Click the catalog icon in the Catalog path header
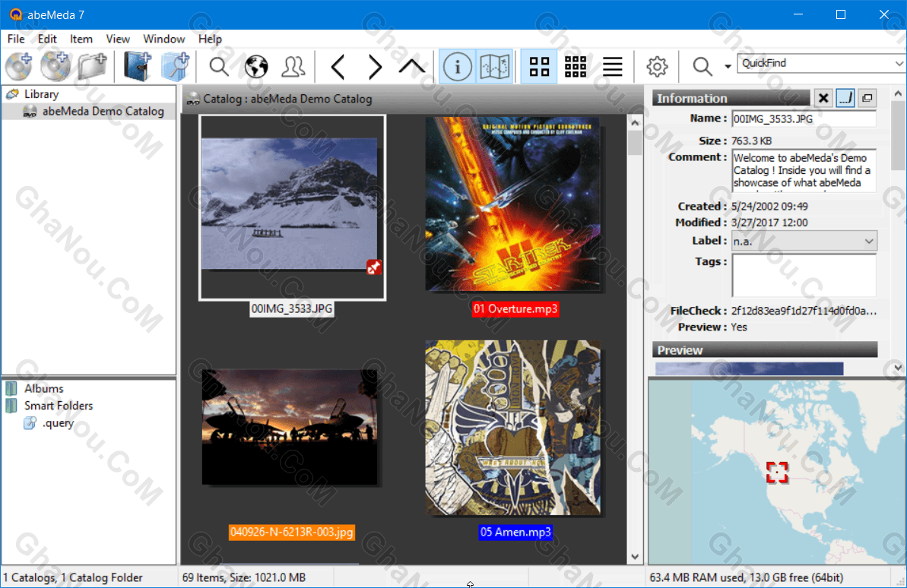Viewport: 907px width, 588px height. click(192, 100)
